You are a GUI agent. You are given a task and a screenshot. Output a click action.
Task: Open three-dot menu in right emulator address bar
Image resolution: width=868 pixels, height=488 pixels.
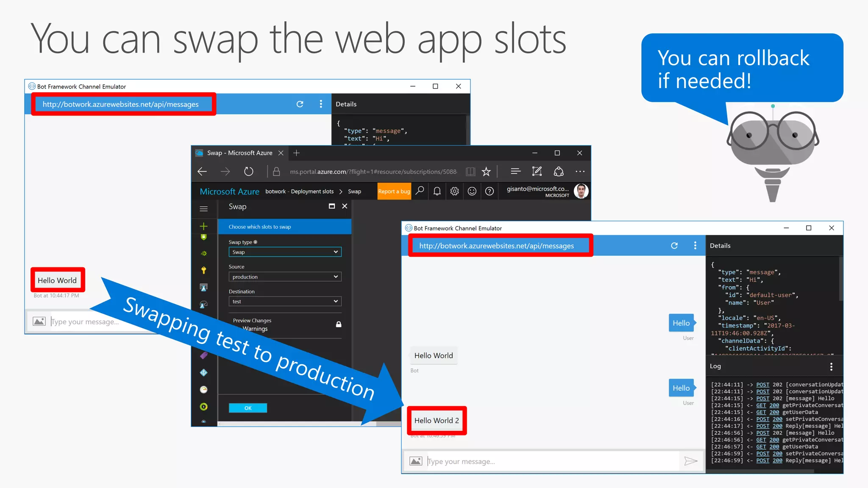point(695,246)
